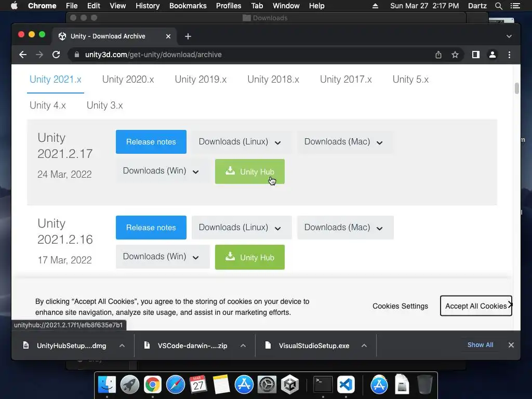Open Chrome's three-dot menu
The image size is (532, 399).
click(x=509, y=55)
